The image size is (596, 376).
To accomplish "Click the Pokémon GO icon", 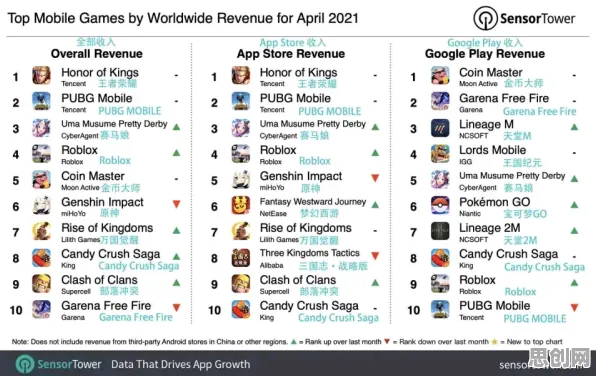I will [440, 205].
